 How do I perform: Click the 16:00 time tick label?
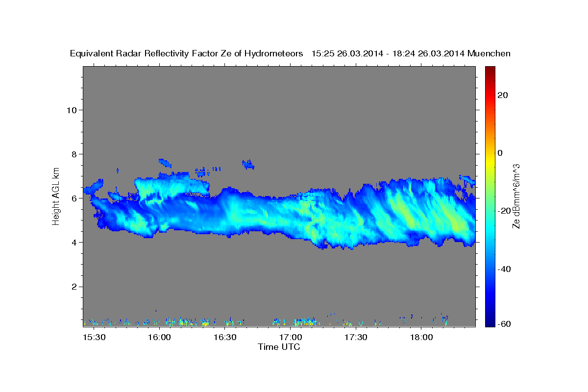coord(159,338)
